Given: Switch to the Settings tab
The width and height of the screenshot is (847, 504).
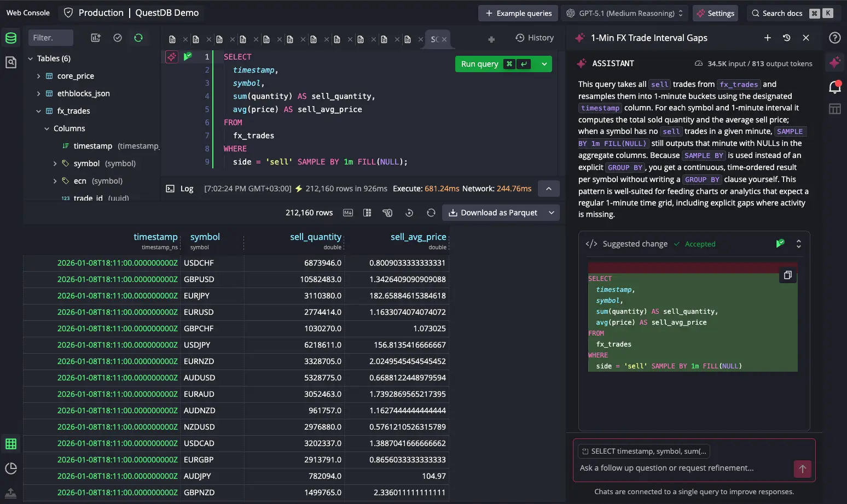Looking at the screenshot, I should [x=715, y=13].
